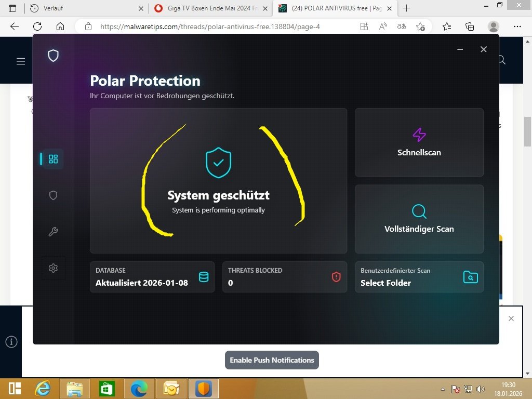Minimize the Polar Protection window
Image resolution: width=532 pixels, height=399 pixels.
[x=460, y=49]
